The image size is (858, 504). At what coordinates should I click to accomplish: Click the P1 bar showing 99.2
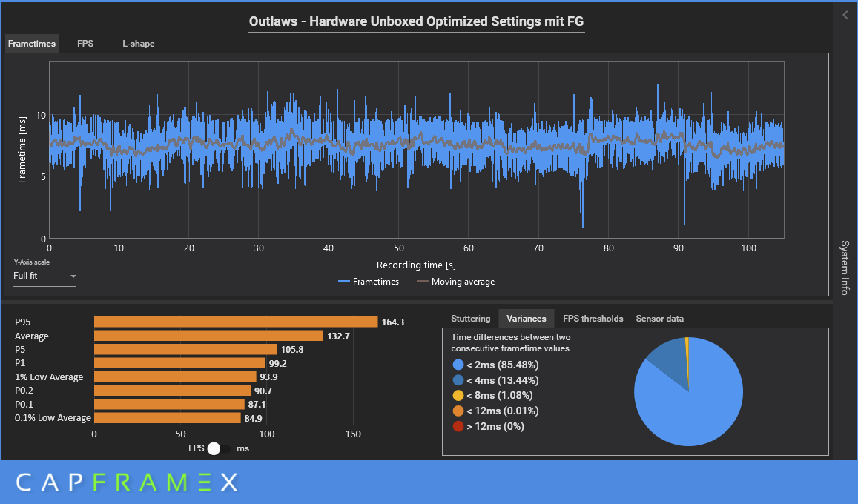coord(179,363)
